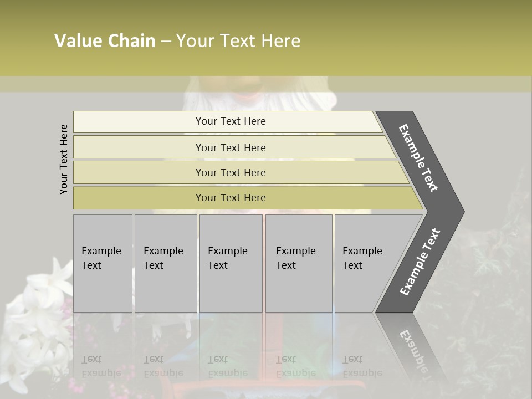532x399 pixels.
Task: Select the first gray "Example Text" box
Action: coord(103,263)
